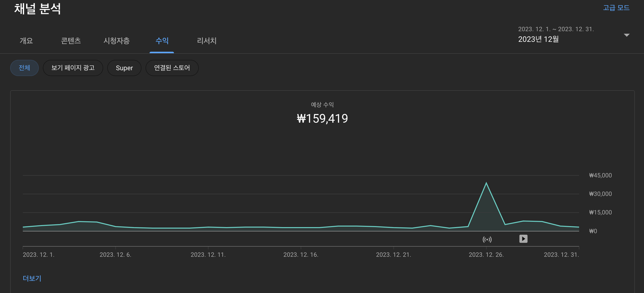Select the 2023년 12월 date range selector
The width and height of the screenshot is (644, 293).
tap(538, 39)
